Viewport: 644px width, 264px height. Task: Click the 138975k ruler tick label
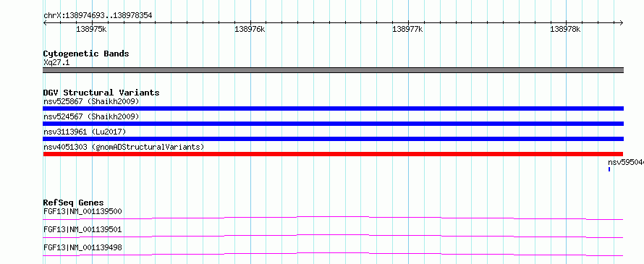click(x=92, y=29)
